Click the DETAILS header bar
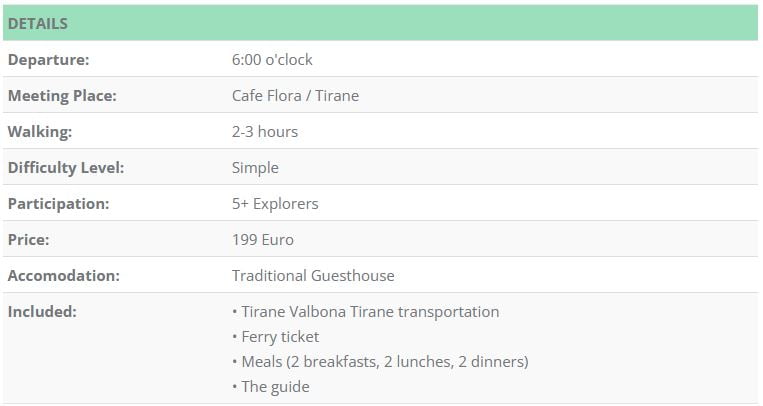Viewport: 763px width, 406px height. (x=381, y=23)
